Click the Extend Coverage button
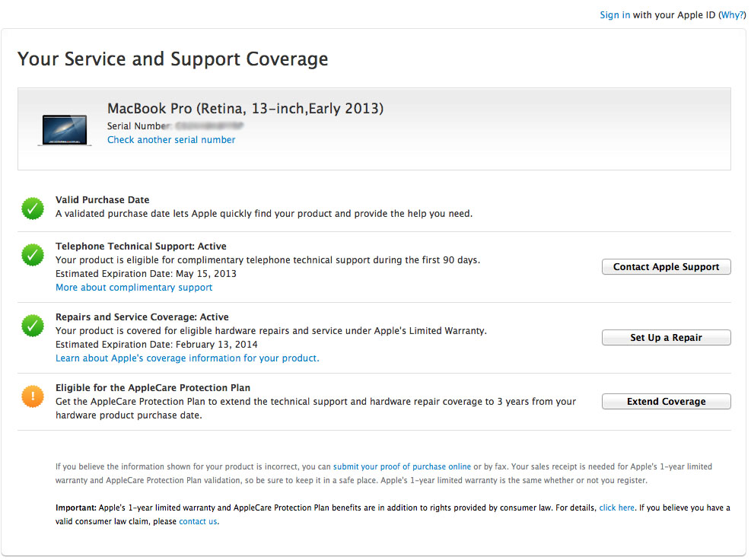 pyautogui.click(x=667, y=402)
